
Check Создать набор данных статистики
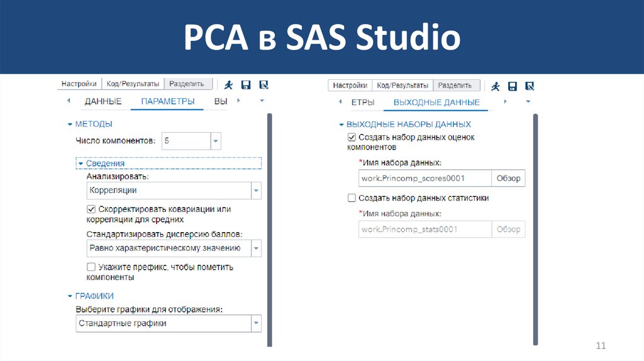pyautogui.click(x=352, y=198)
